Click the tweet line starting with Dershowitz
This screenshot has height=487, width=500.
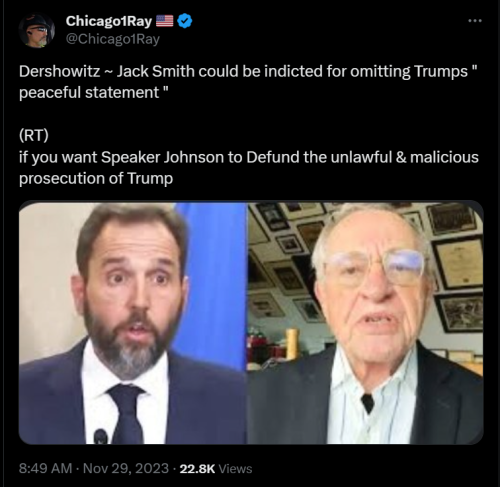tap(248, 72)
